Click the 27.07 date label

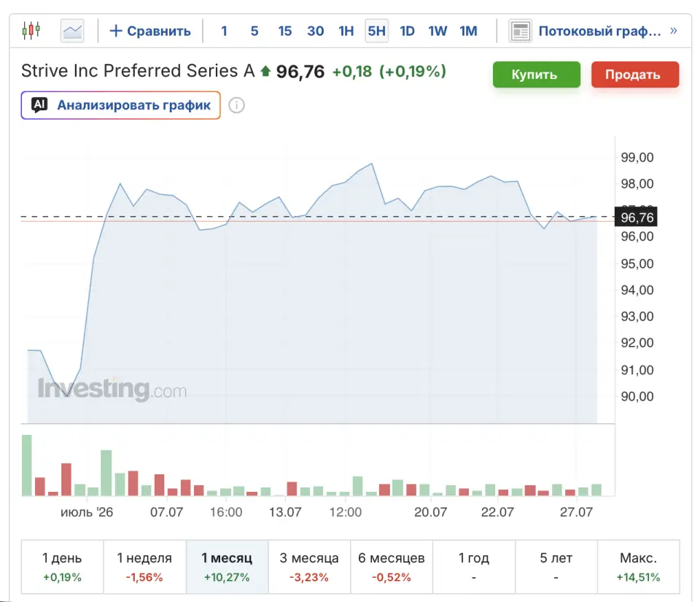(x=576, y=512)
